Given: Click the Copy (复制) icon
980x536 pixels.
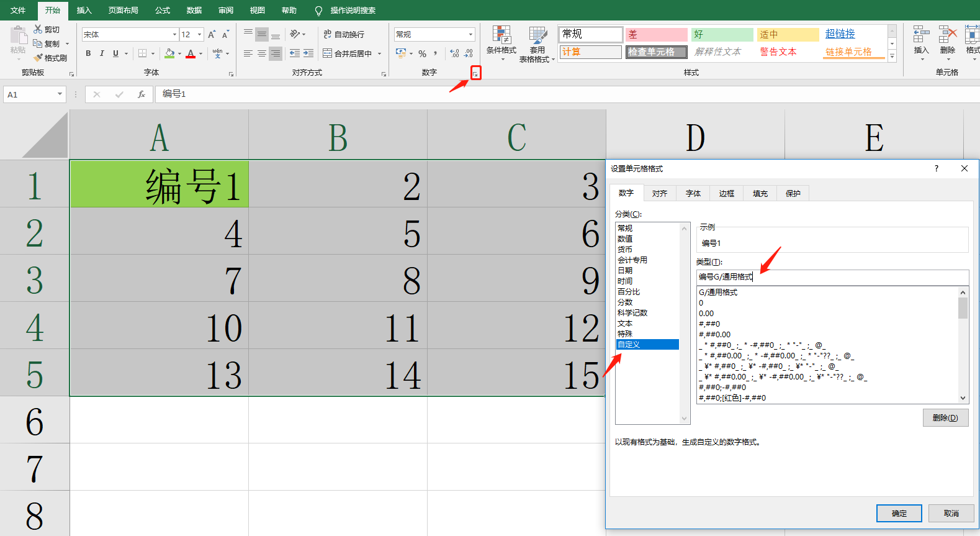Looking at the screenshot, I should (x=38, y=43).
